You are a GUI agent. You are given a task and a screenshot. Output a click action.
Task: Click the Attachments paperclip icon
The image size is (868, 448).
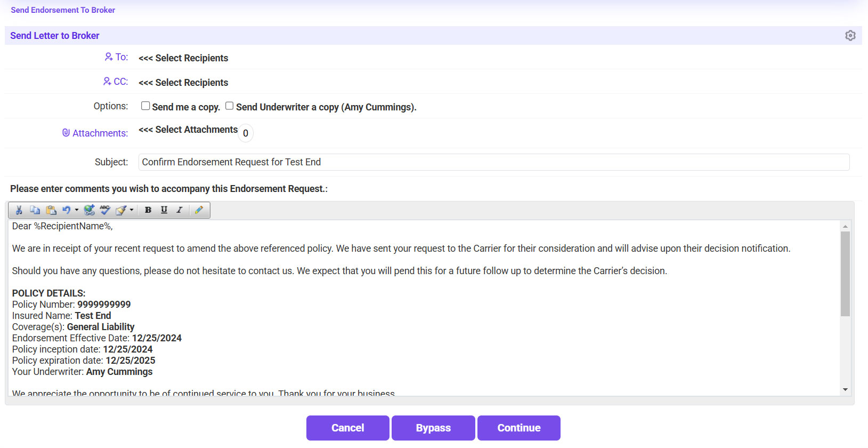pyautogui.click(x=66, y=132)
